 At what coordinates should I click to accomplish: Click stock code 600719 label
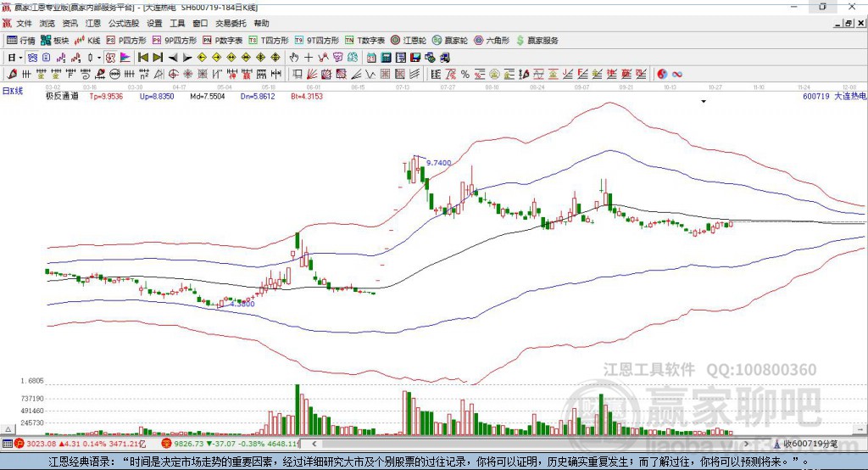pos(816,96)
